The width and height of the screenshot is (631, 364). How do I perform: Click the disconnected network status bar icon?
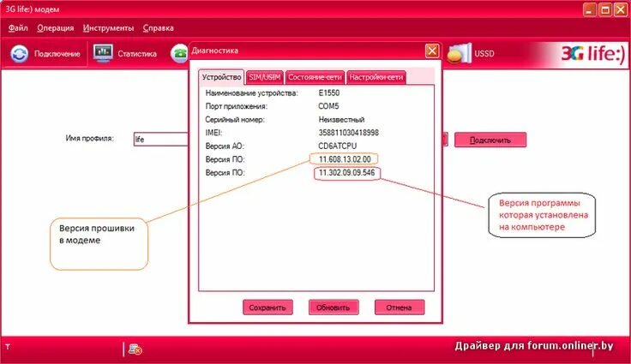135,349
